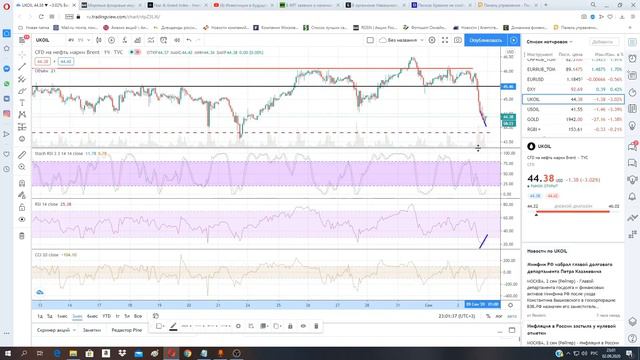The height and width of the screenshot is (360, 640).
Task: Click the blue Опубликовать button
Action: (x=486, y=40)
